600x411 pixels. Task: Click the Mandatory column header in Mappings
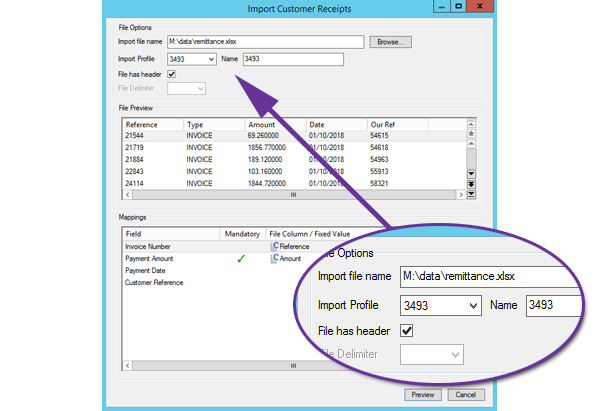[242, 234]
